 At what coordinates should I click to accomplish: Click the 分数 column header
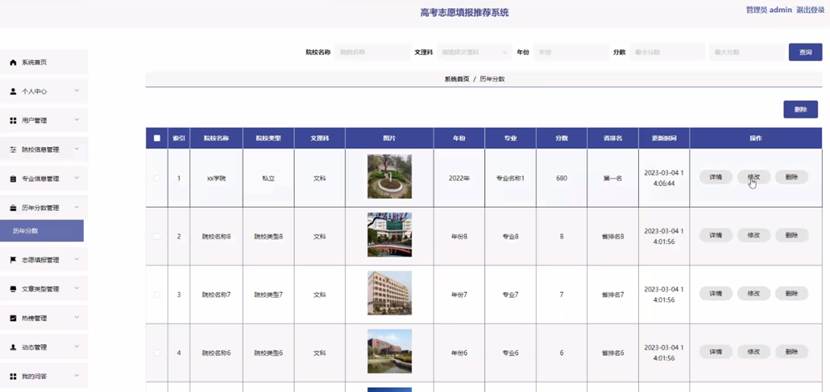(562, 138)
